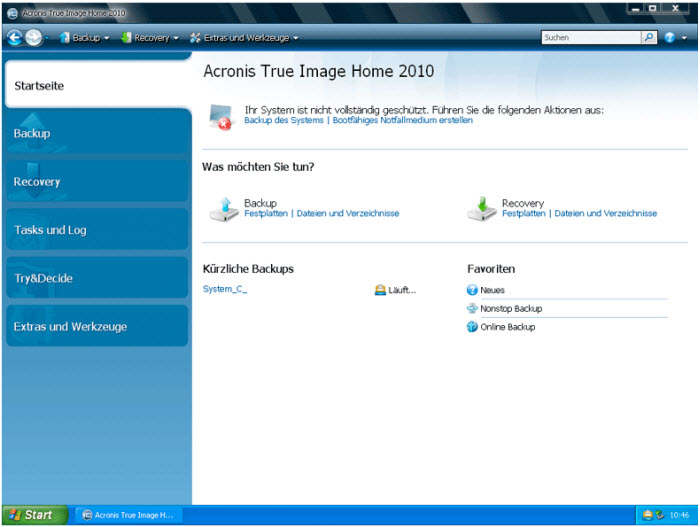The image size is (700, 527).
Task: Click the green Recovery toolbar icon
Action: coord(126,38)
